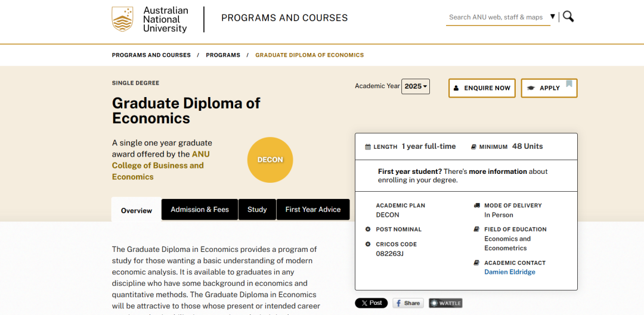Click the calendar icon beside Length

click(x=367, y=146)
